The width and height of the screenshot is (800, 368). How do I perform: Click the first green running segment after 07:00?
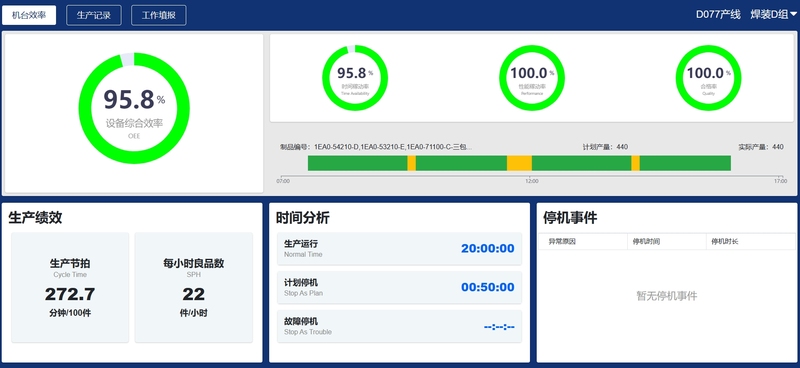tap(358, 163)
